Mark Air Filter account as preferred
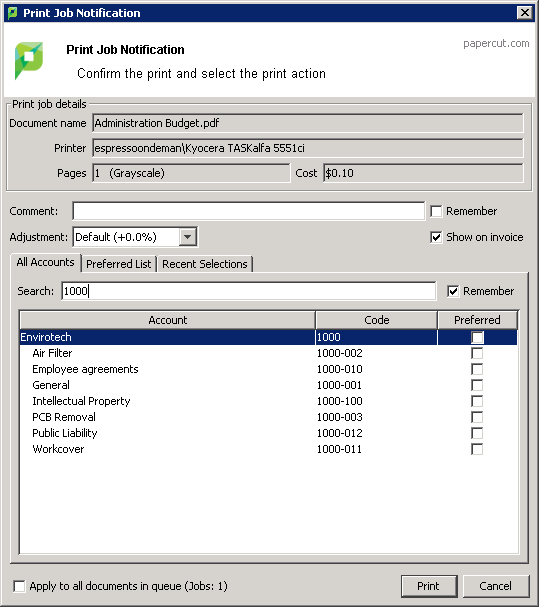The height and width of the screenshot is (607, 539). pos(477,353)
